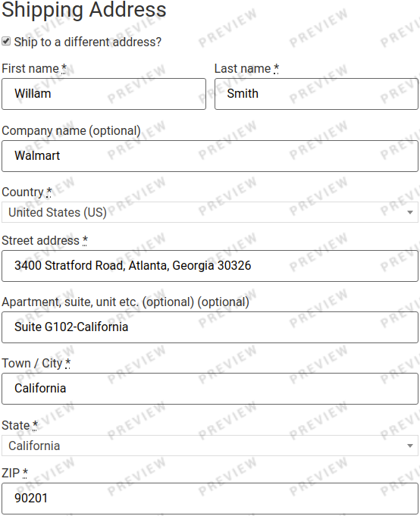420x516 pixels.
Task: Select the Company name field with Walmart
Action: (210, 156)
